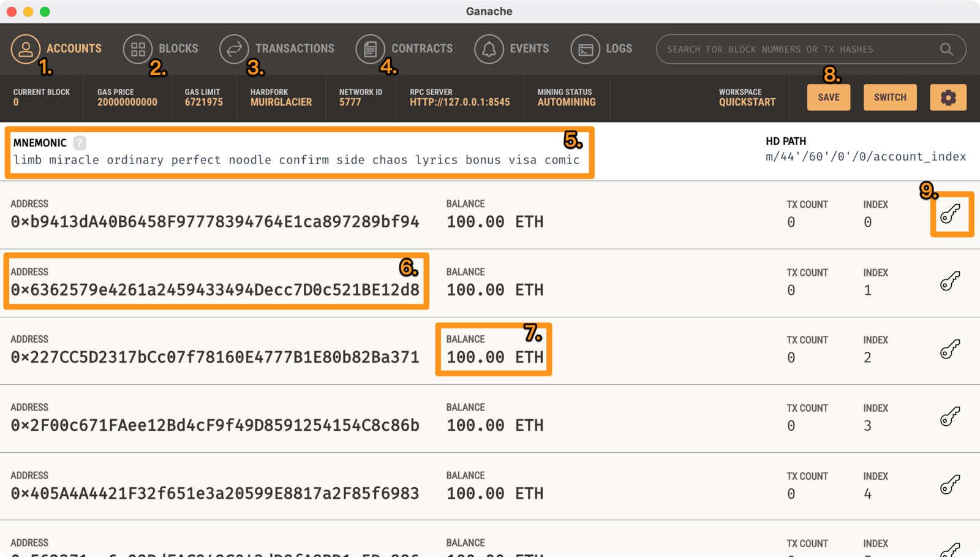Save the Quickstart workspace
The width and height of the screenshot is (980, 557).
tap(828, 97)
